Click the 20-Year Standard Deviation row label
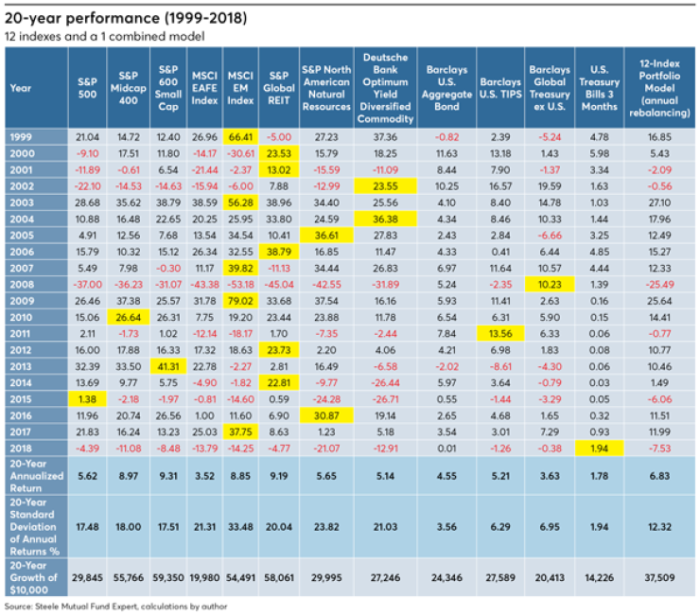 pos(34,527)
